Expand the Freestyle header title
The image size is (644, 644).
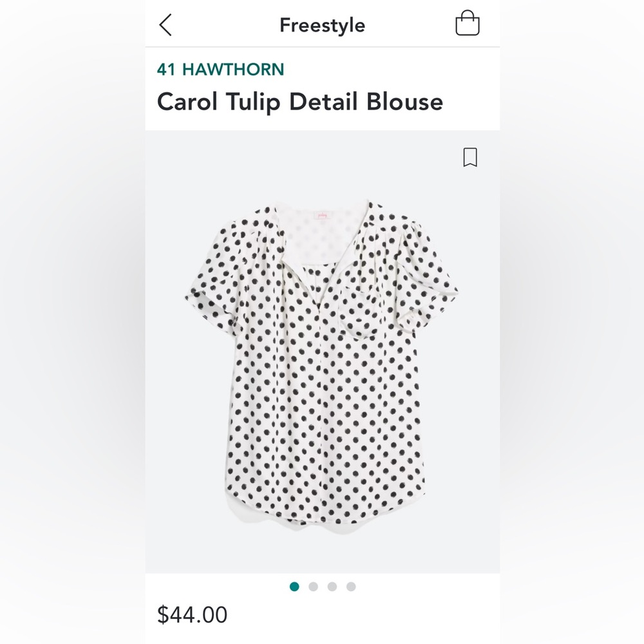[x=322, y=24]
